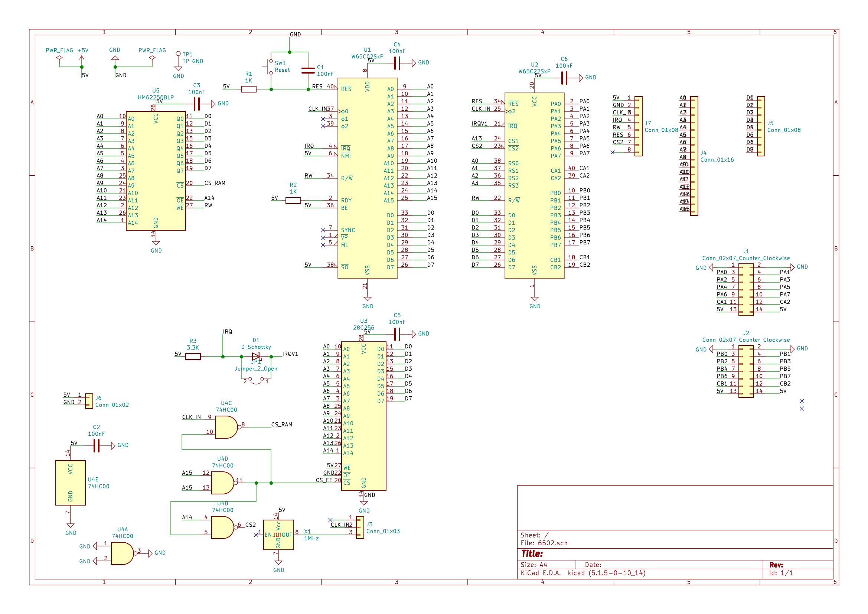Select the J1 port A connector body
868x614 pixels.
tap(746, 289)
